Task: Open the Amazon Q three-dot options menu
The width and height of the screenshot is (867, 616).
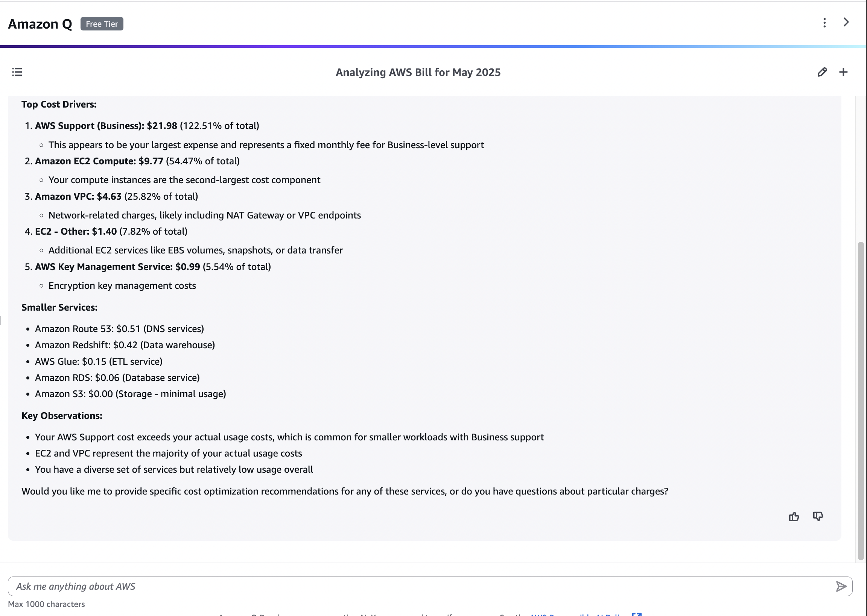Action: click(x=824, y=23)
